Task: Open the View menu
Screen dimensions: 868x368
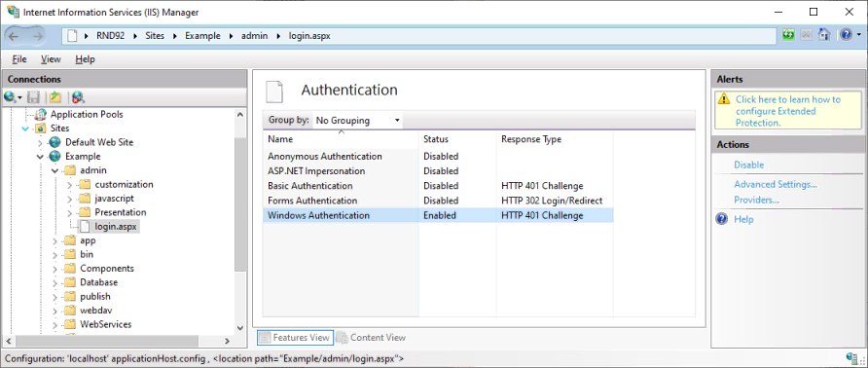Action: coord(51,58)
